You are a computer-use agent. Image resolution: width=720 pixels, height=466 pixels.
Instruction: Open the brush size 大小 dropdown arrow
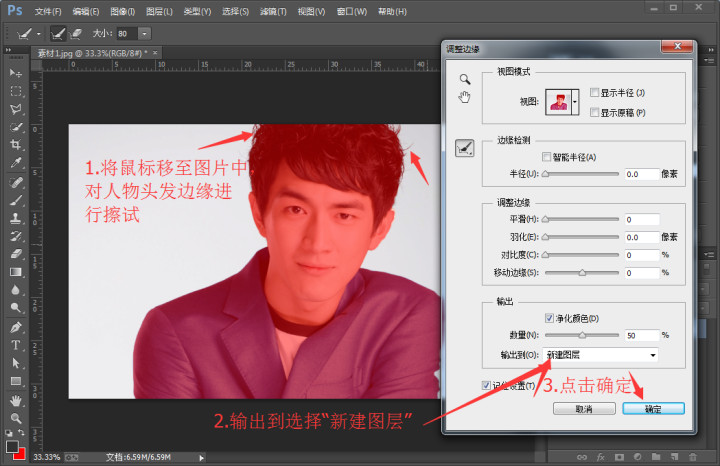click(145, 33)
